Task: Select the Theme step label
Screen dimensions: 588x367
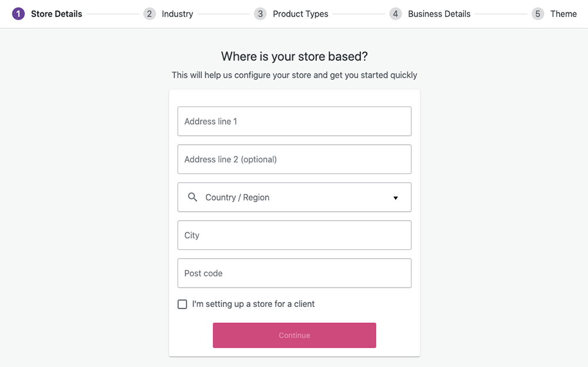Action: (x=563, y=14)
